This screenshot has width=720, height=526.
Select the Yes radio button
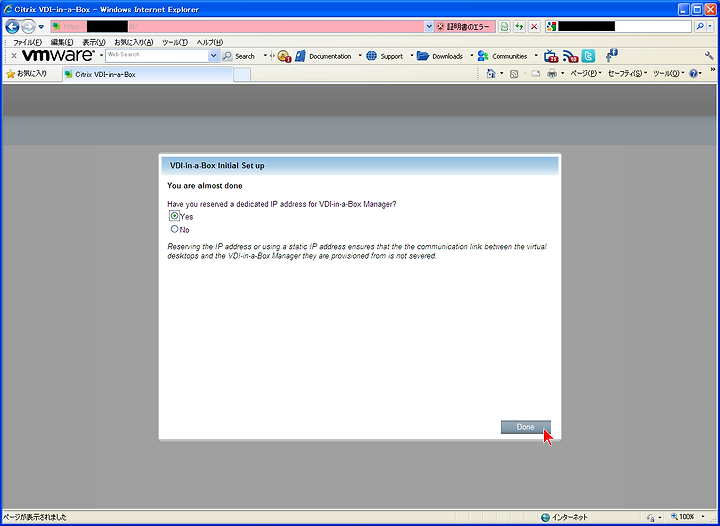174,216
